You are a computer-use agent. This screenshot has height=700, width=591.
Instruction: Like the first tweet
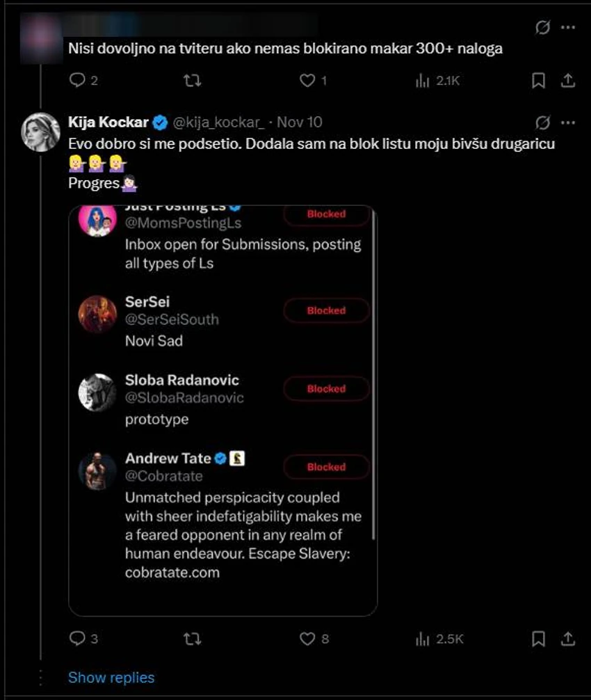coord(306,80)
